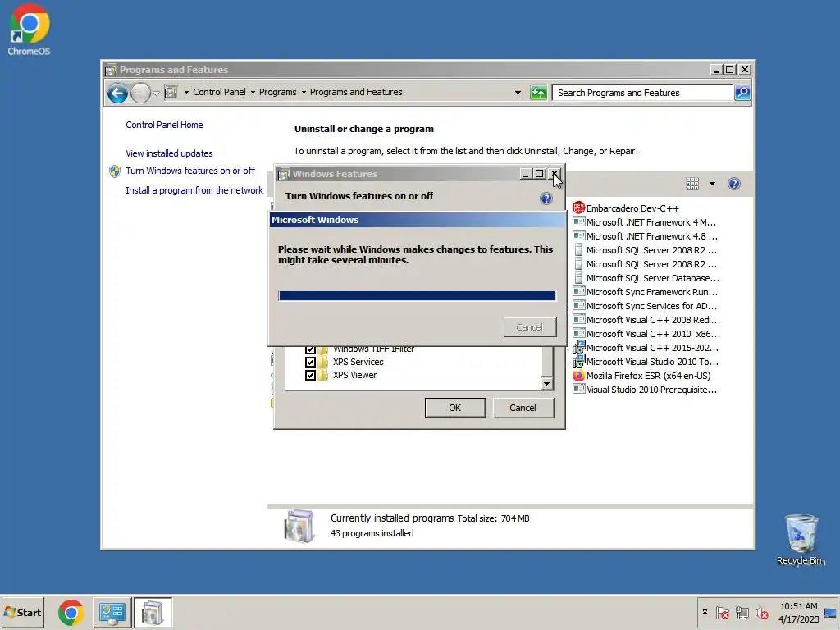Viewport: 840px width, 630px height.
Task: Click disabled Cancel in progress dialog
Action: (529, 327)
